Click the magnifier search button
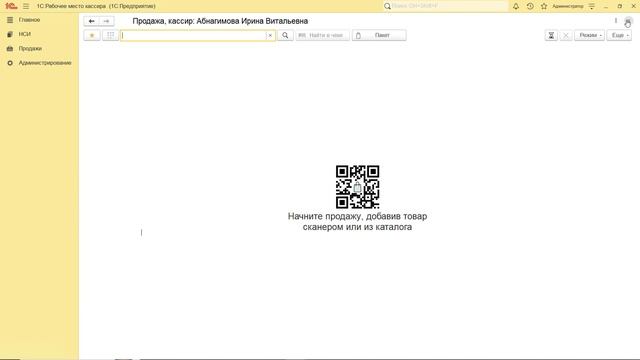The image size is (640, 360). (285, 36)
